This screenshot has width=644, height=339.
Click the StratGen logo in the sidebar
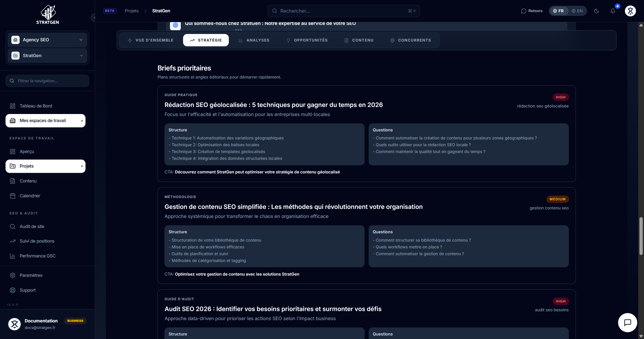pyautogui.click(x=48, y=15)
